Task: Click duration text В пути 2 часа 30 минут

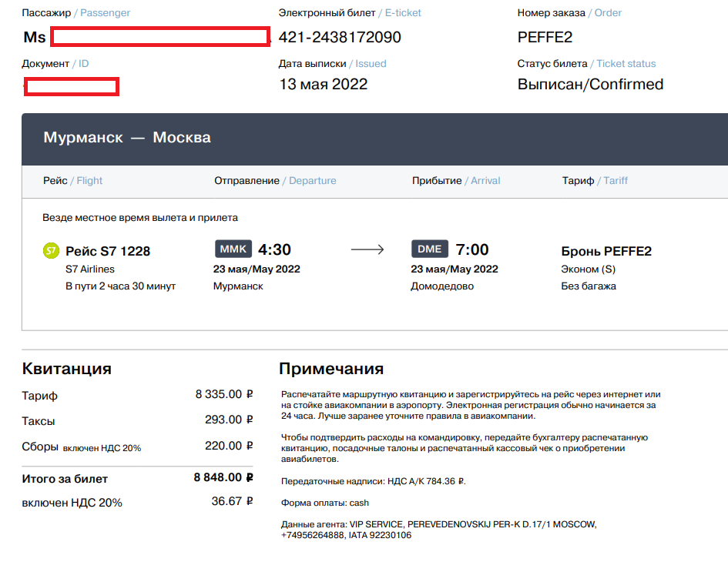Action: [121, 286]
